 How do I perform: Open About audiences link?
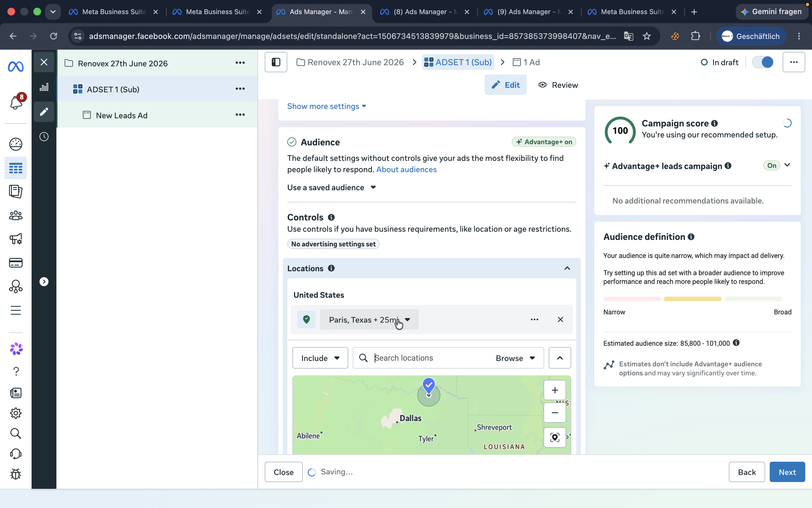[406, 170]
